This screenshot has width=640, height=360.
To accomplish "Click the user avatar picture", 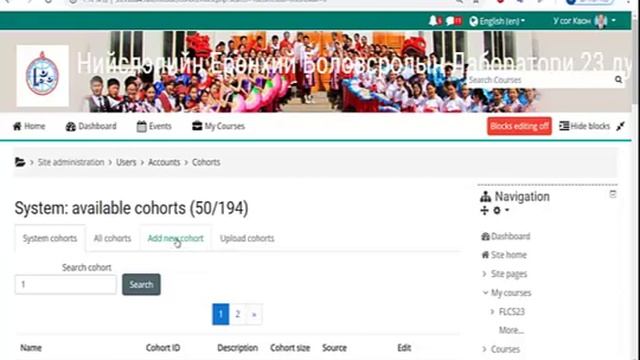I will [x=600, y=21].
